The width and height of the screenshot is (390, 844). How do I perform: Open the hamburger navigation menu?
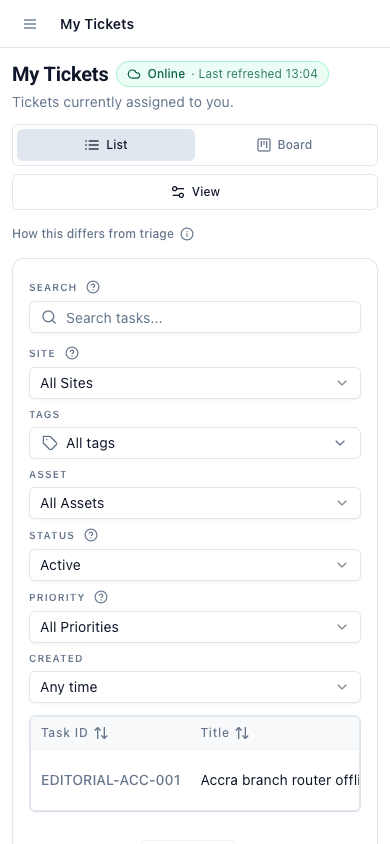[30, 24]
